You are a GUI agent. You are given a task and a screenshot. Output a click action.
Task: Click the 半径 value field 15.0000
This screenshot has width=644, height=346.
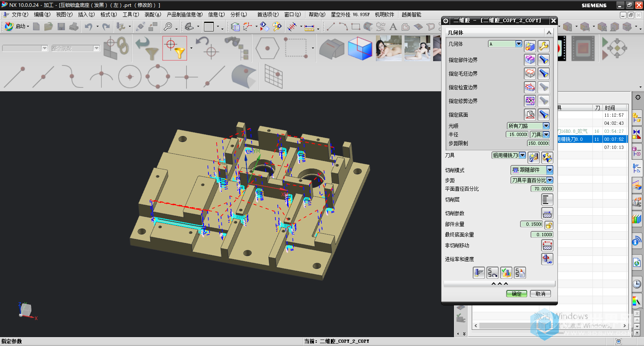(517, 134)
